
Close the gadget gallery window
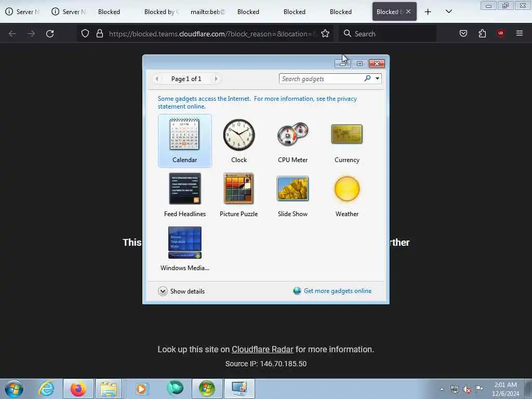(377, 63)
